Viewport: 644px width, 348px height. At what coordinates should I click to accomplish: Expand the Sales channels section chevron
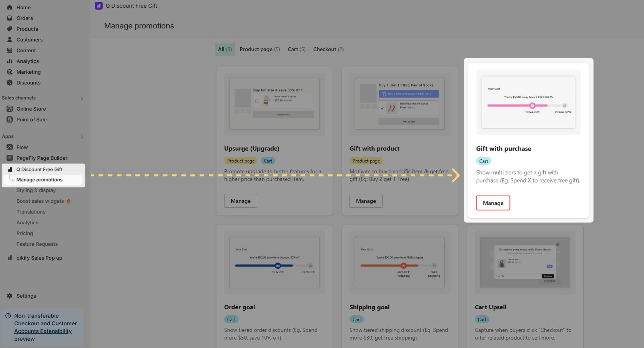pyautogui.click(x=82, y=99)
